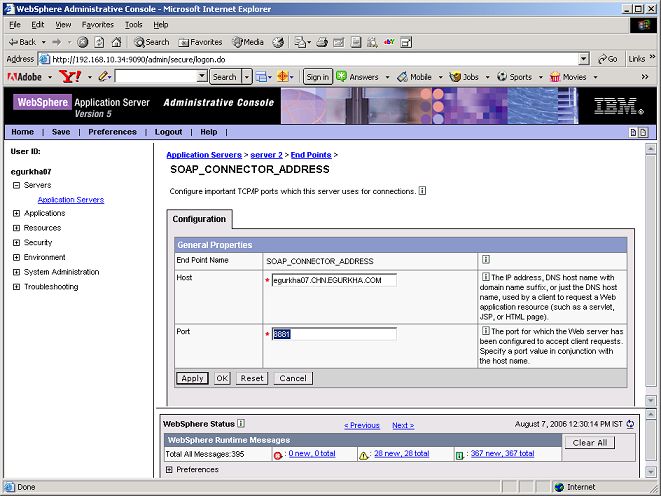The height and width of the screenshot is (496, 661).
Task: Open the Yahoo Movies shortcut
Action: (568, 77)
